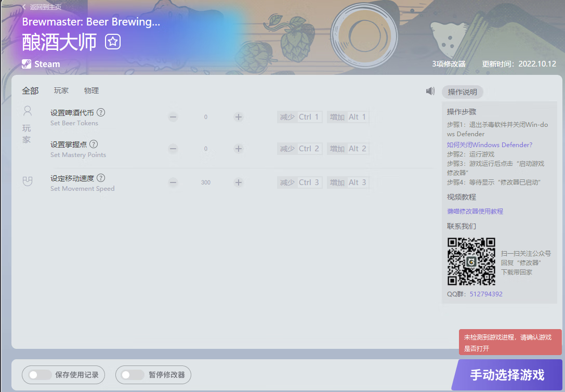The image size is (565, 392).
Task: Click the red 未检测到游戏进程 notification
Action: (510, 342)
